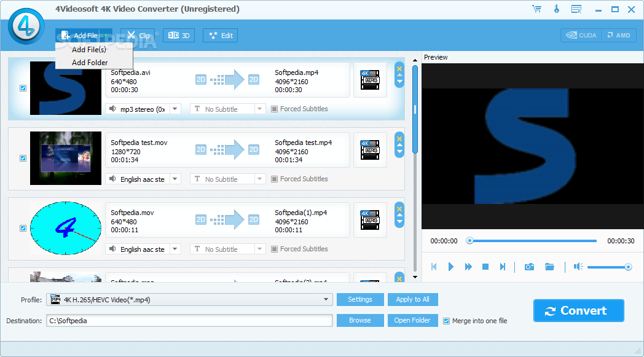Click the 4K MP4 format icon for Softpedia.mov
Viewport: 644px width, 357px height.
(x=370, y=220)
